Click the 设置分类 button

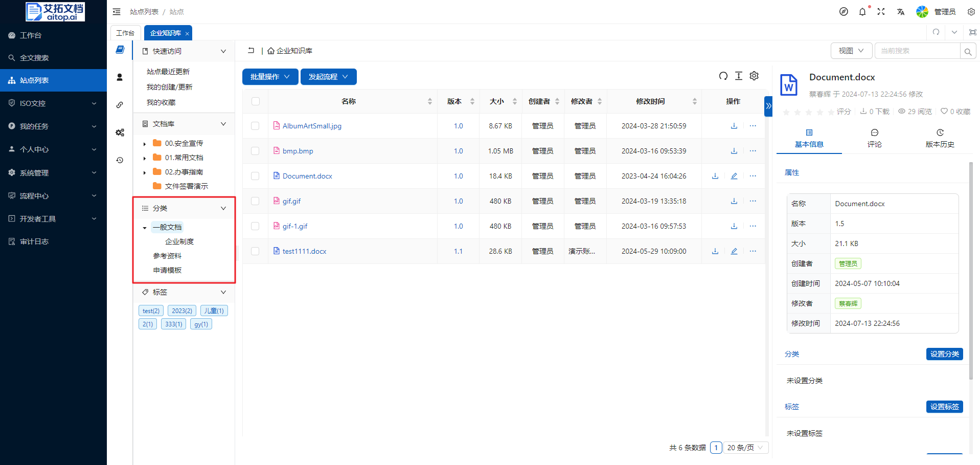tap(944, 354)
